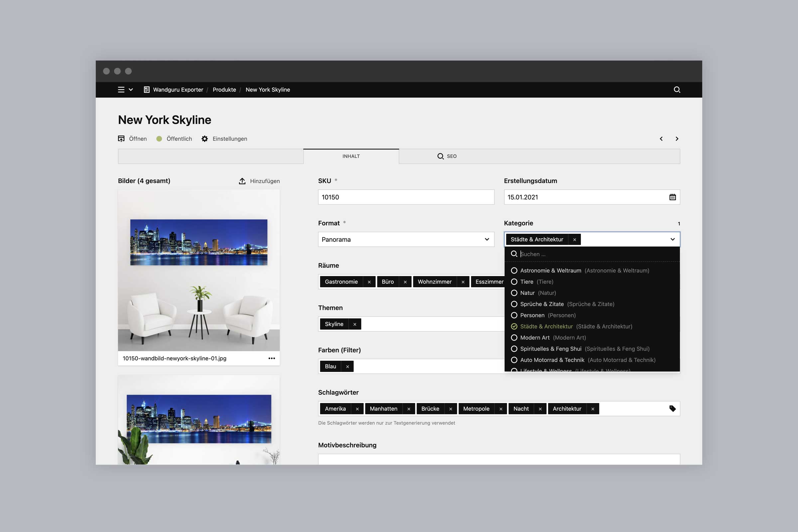Deselect Städte & Architektur in dropdown list

click(x=546, y=327)
